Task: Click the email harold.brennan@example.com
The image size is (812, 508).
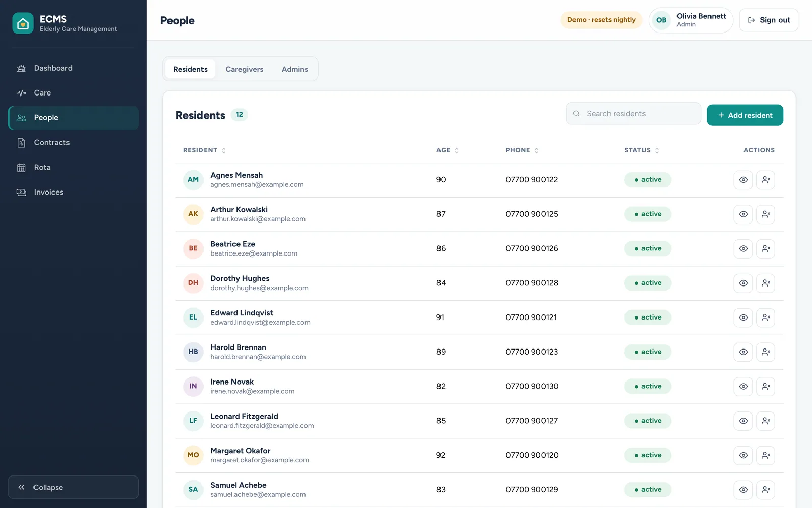Action: (x=258, y=357)
